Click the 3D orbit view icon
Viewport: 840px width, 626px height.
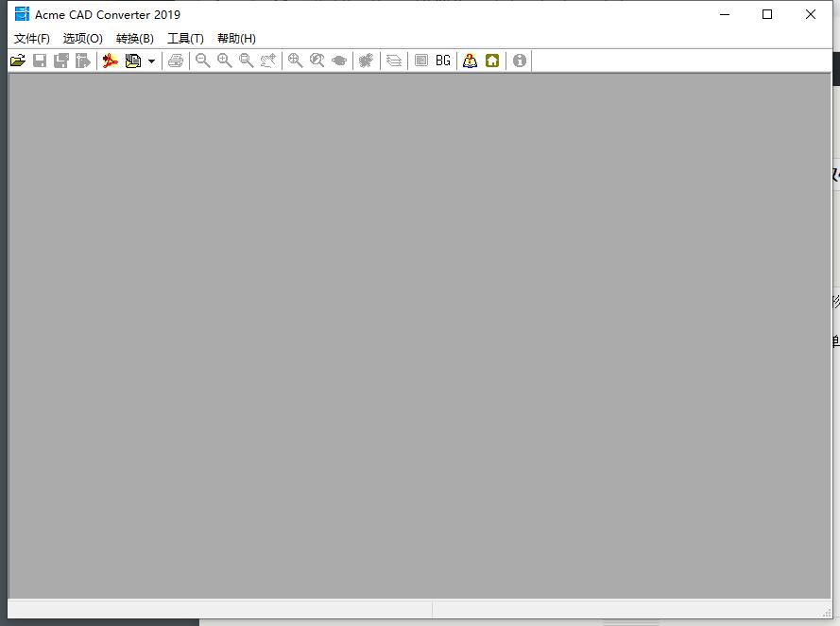pyautogui.click(x=339, y=61)
